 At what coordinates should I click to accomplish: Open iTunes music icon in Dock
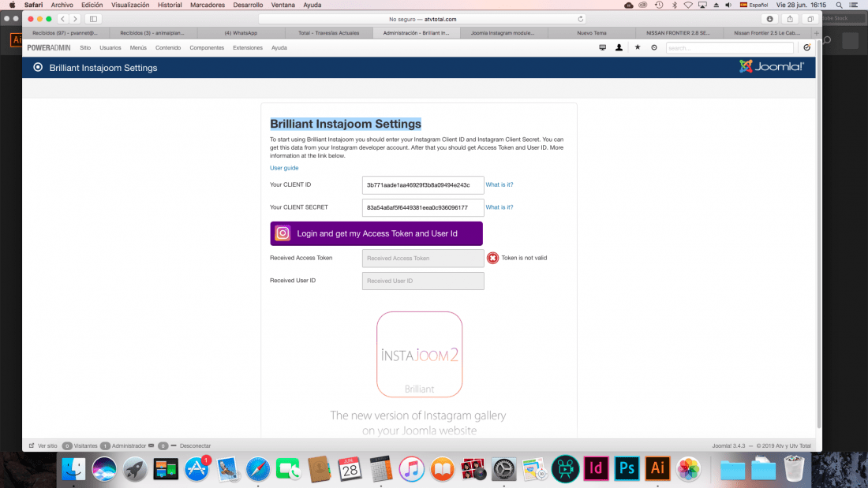pyautogui.click(x=411, y=469)
